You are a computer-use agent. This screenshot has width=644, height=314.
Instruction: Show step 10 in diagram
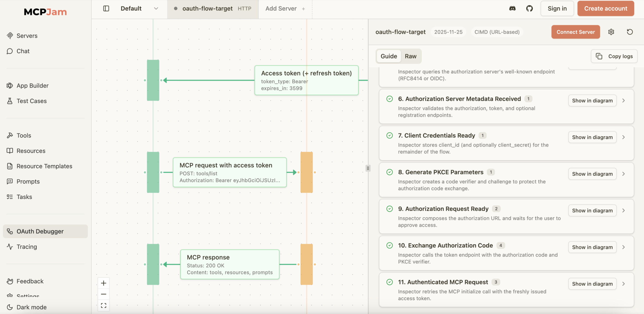point(592,247)
